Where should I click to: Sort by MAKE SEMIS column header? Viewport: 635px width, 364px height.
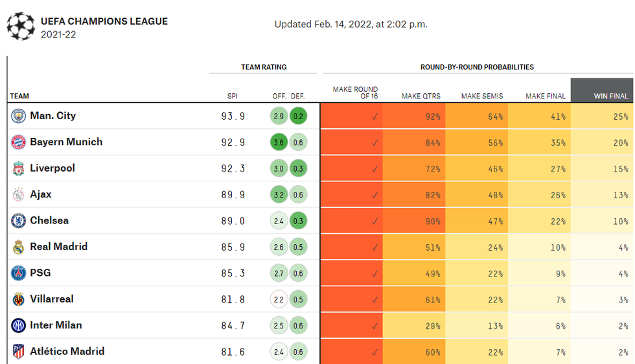tap(482, 97)
